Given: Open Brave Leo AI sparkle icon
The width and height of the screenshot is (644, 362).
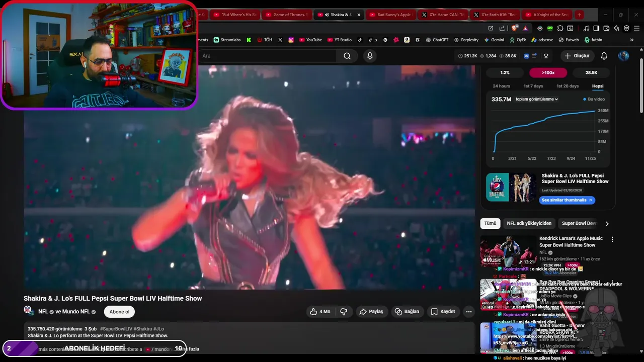Looking at the screenshot, I should (616, 28).
